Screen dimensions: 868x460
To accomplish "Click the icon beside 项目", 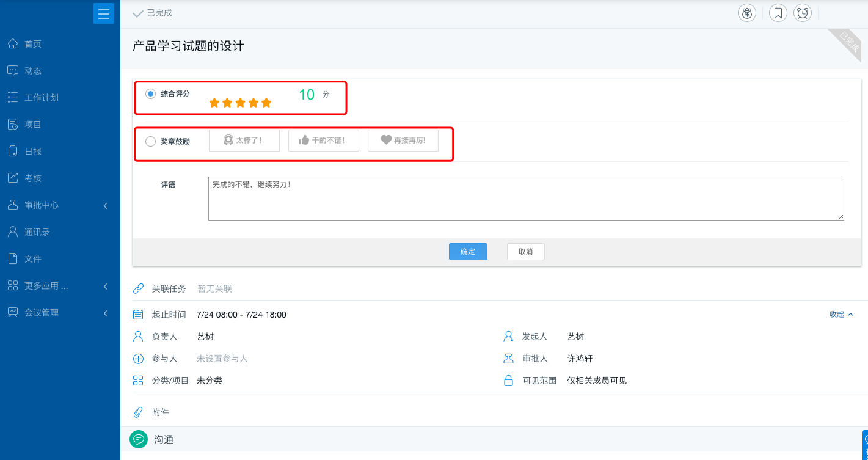I will [13, 124].
